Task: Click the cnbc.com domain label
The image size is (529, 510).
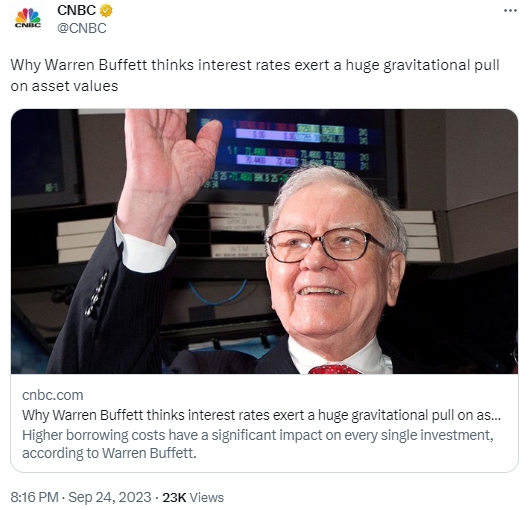Action: pyautogui.click(x=53, y=395)
